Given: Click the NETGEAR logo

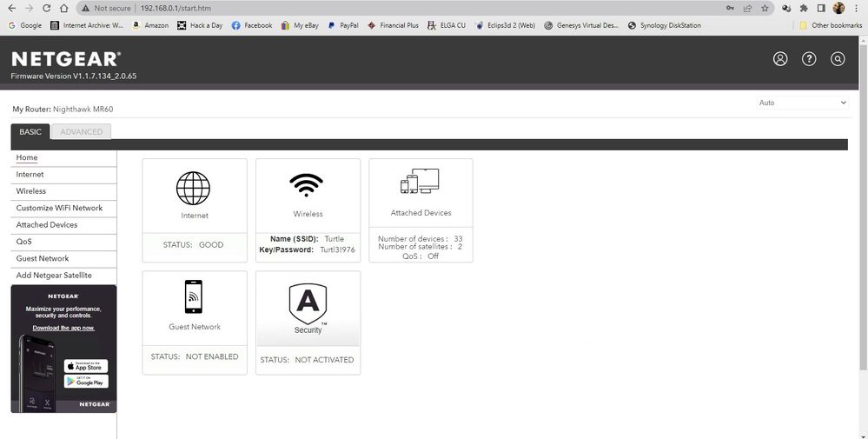Looking at the screenshot, I should pos(66,59).
